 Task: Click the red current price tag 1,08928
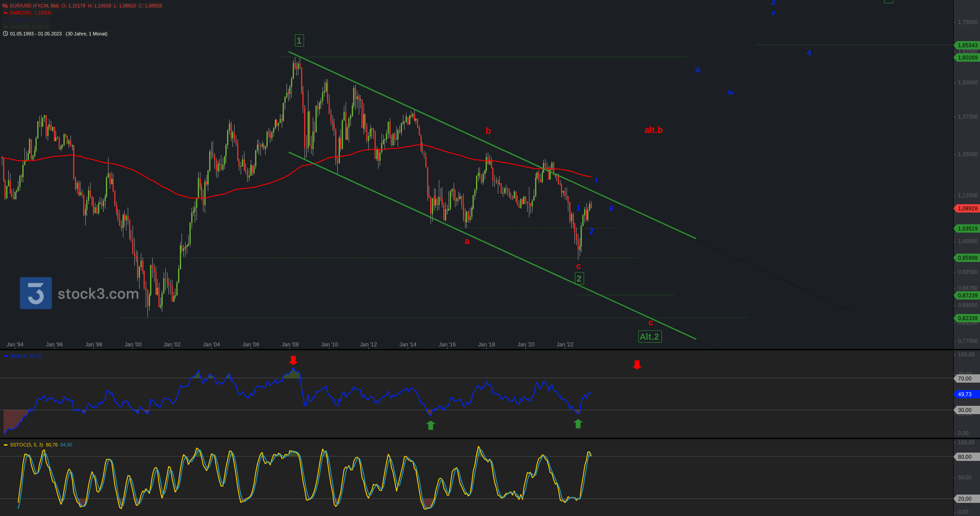[966, 209]
